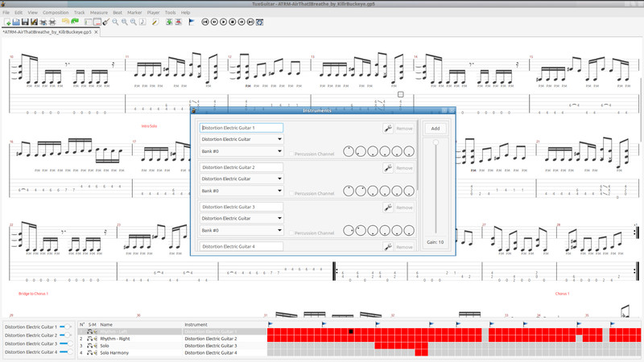This screenshot has width=644, height=362.
Task: Click the Stop transport button
Action: click(x=233, y=22)
